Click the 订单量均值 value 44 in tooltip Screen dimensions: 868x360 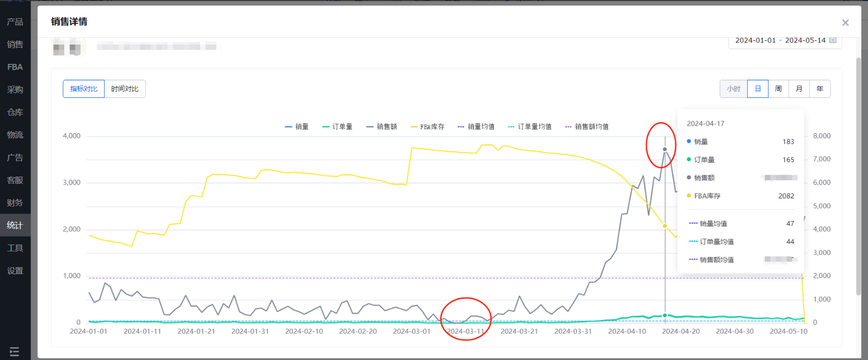pyautogui.click(x=790, y=241)
